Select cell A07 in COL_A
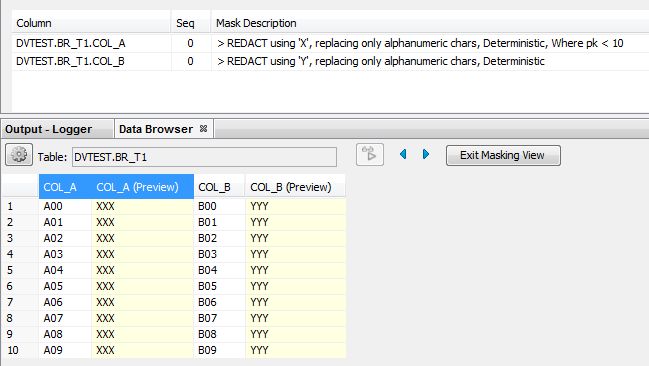Viewport: 649px width, 366px height. [65, 318]
